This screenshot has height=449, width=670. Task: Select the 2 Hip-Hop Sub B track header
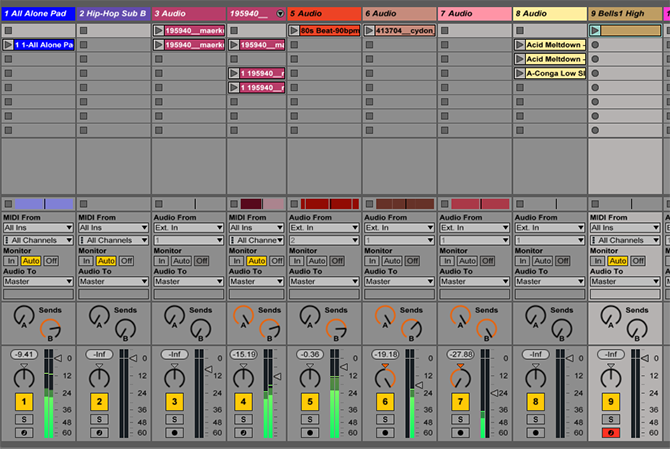pyautogui.click(x=114, y=14)
